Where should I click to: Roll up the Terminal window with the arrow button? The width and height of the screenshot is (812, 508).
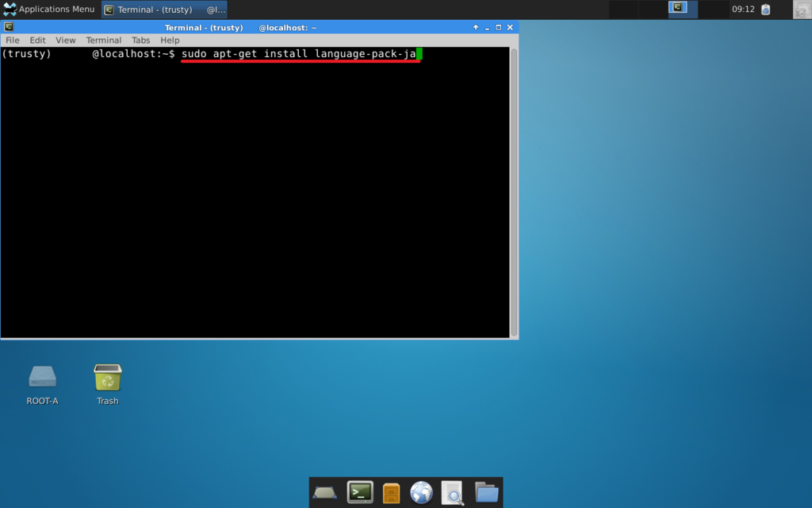tap(476, 28)
